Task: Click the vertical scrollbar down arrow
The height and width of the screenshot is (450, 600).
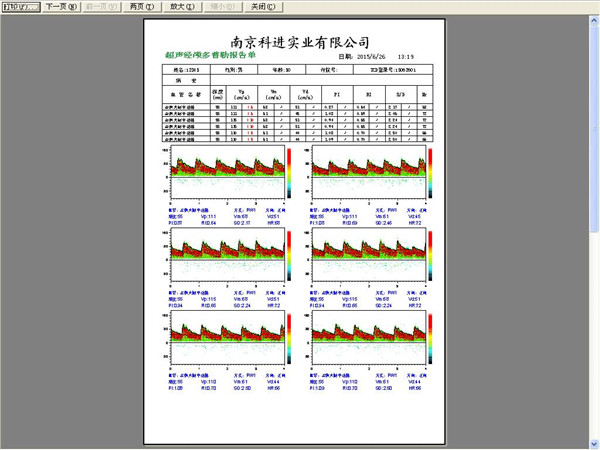Action: coord(594,443)
